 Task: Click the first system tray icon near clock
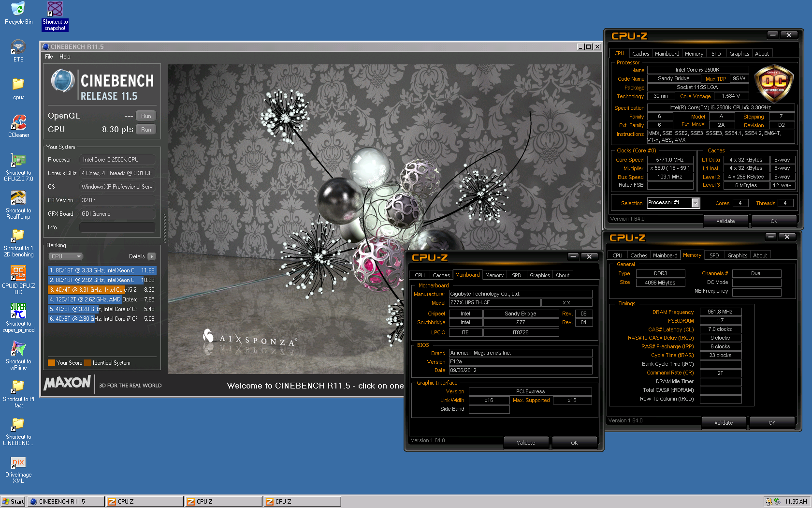(x=768, y=502)
